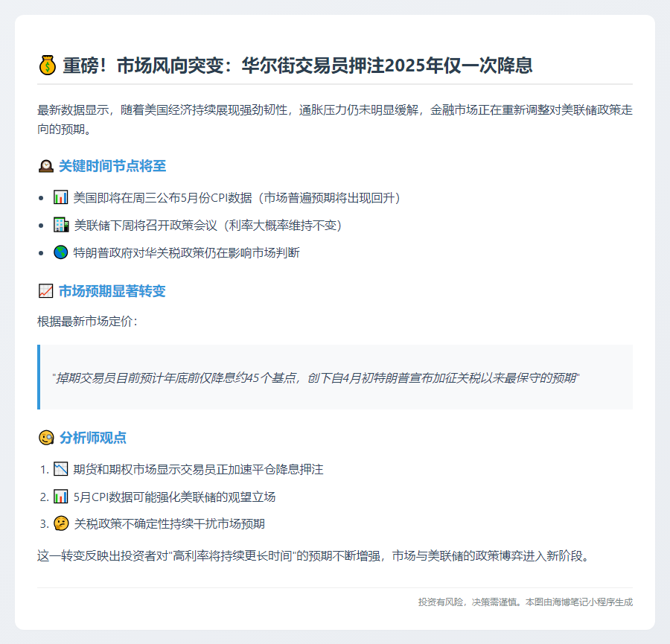Click heading text 分析师观点

pyautogui.click(x=93, y=438)
